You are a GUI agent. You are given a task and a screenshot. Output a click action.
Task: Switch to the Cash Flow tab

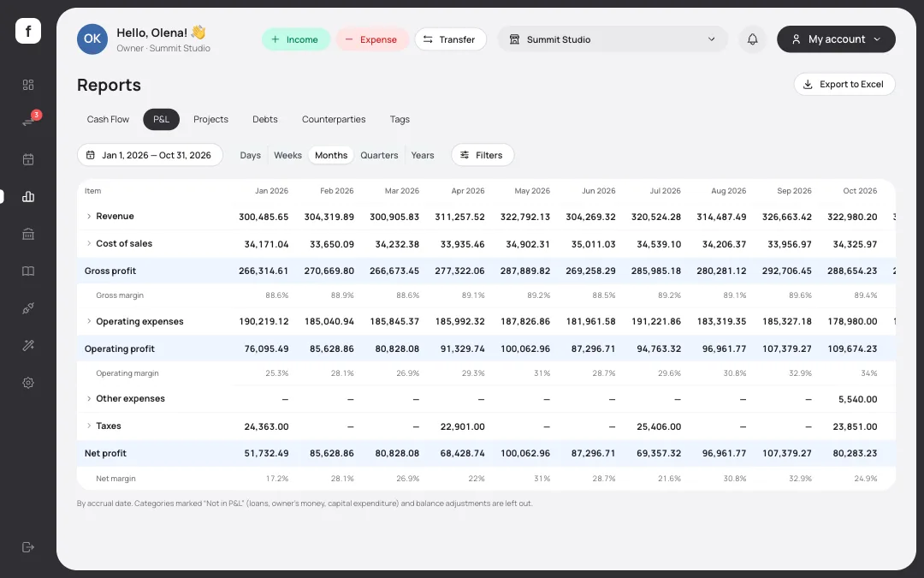108,119
